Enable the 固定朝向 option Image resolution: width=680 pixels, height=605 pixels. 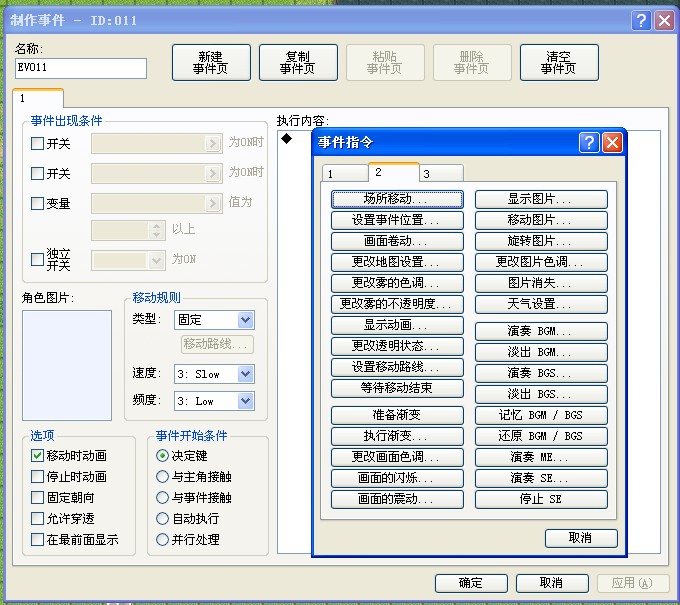pyautogui.click(x=38, y=497)
